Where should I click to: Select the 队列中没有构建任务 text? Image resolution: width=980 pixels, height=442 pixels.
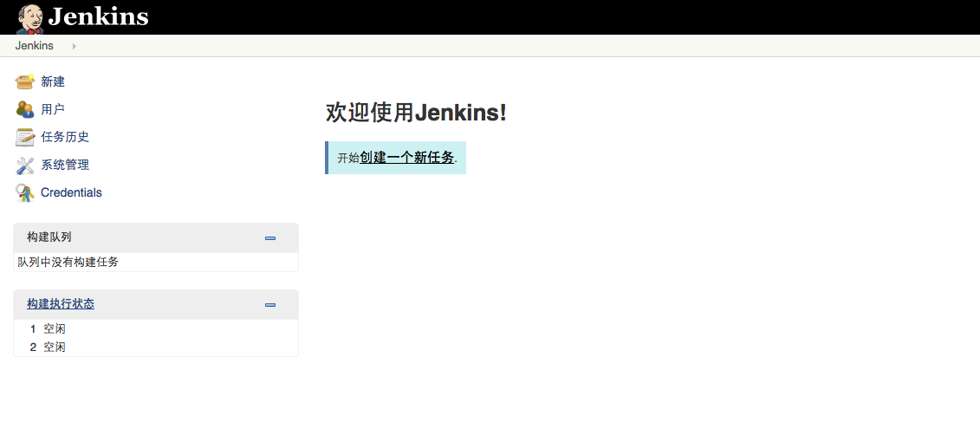pos(68,262)
